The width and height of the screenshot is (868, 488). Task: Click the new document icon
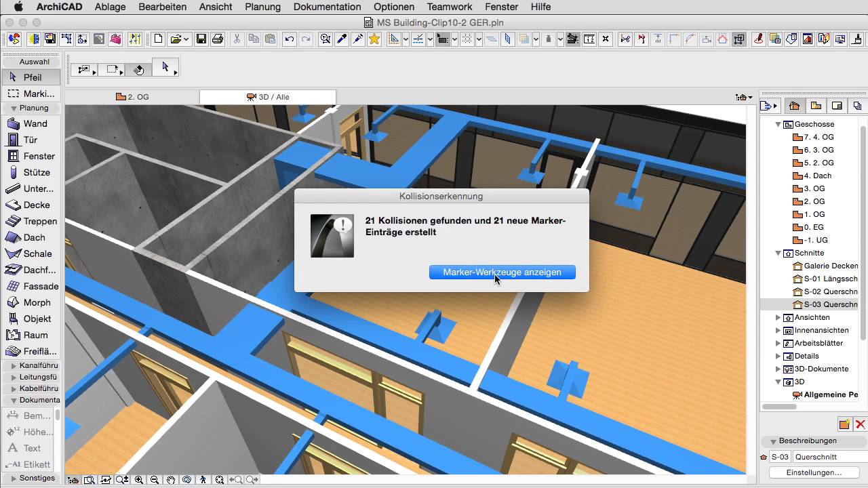tap(158, 39)
